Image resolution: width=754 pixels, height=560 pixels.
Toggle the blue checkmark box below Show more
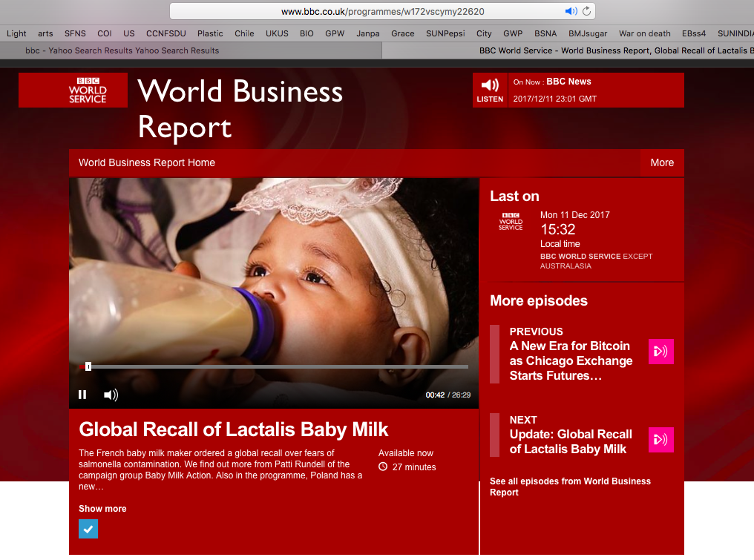88,529
